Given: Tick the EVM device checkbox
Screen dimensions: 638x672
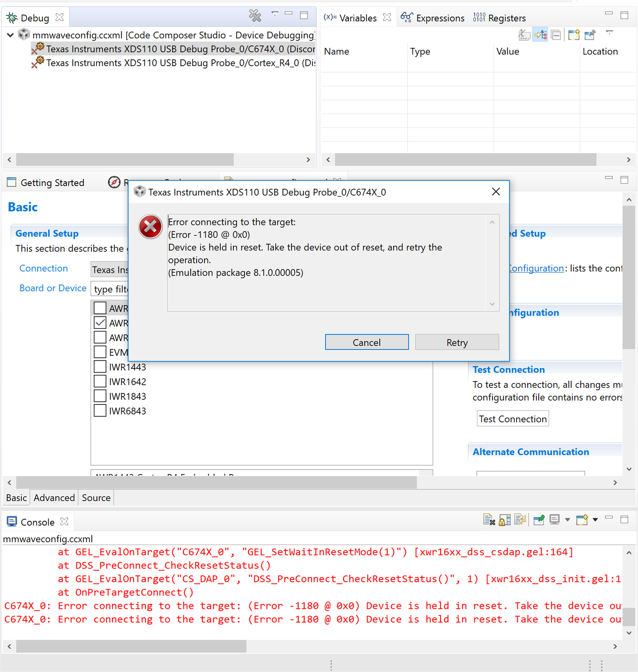Looking at the screenshot, I should [x=100, y=352].
